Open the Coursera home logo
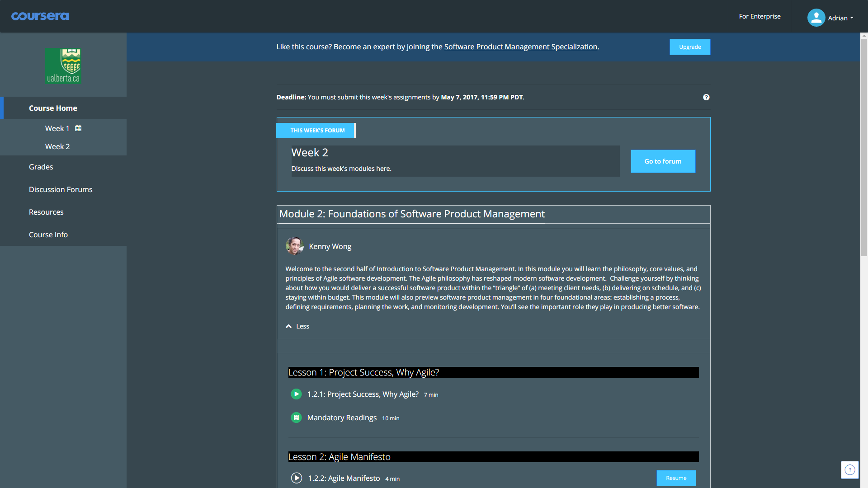Viewport: 868px width, 488px height. pyautogui.click(x=40, y=16)
